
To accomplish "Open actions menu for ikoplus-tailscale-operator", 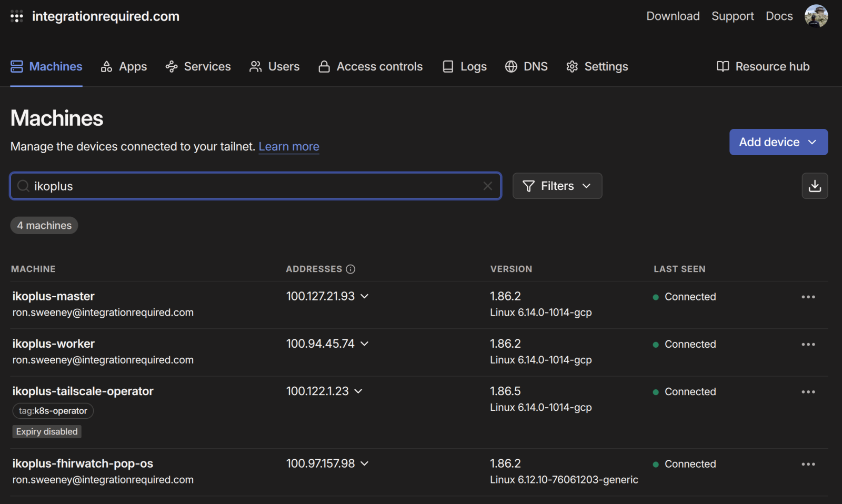I will [808, 391].
